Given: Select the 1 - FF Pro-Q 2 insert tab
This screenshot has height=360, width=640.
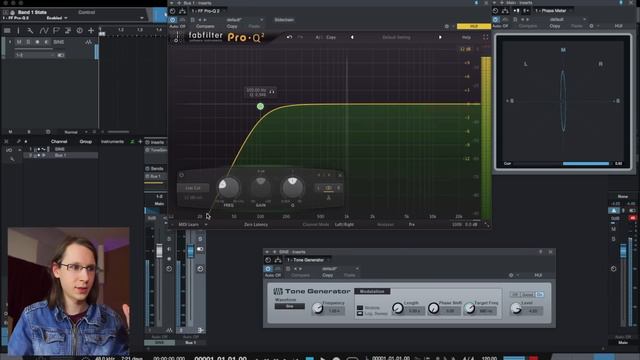Looking at the screenshot, I should click(x=206, y=11).
